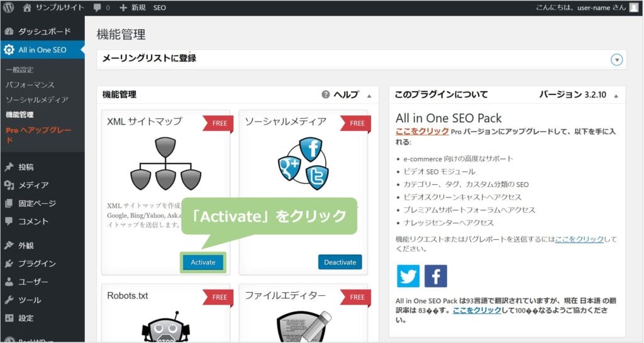Click the Robots.txt card title
644x343 pixels.
pos(127,296)
